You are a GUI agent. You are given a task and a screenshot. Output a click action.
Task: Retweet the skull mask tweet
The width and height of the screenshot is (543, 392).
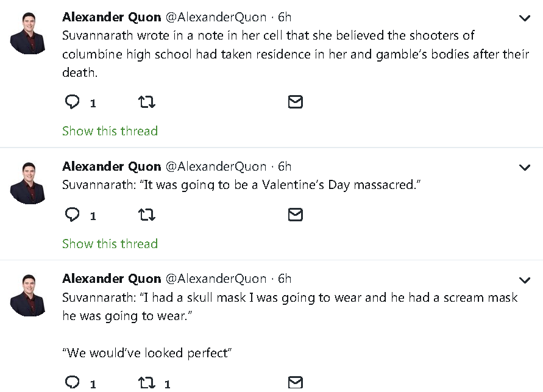tap(147, 383)
